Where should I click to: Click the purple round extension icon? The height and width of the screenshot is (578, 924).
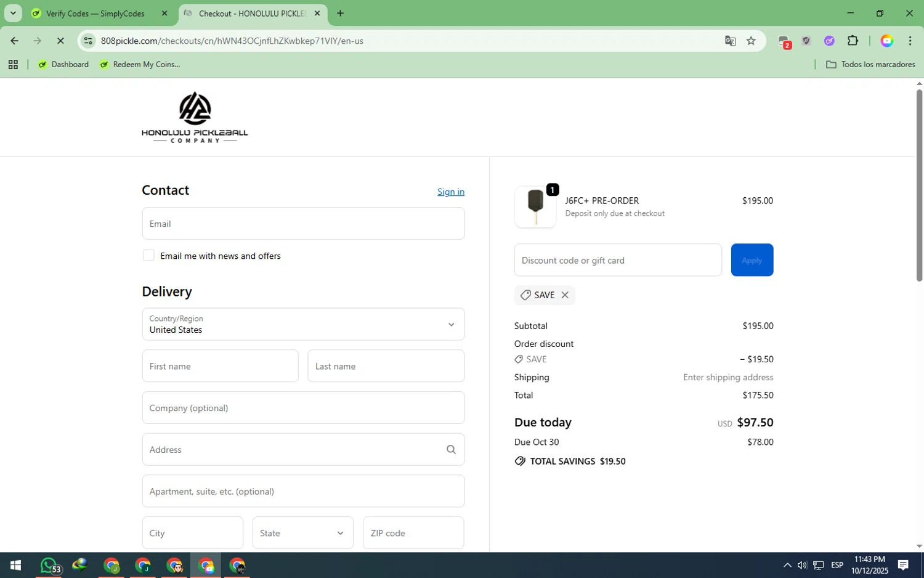pyautogui.click(x=829, y=41)
